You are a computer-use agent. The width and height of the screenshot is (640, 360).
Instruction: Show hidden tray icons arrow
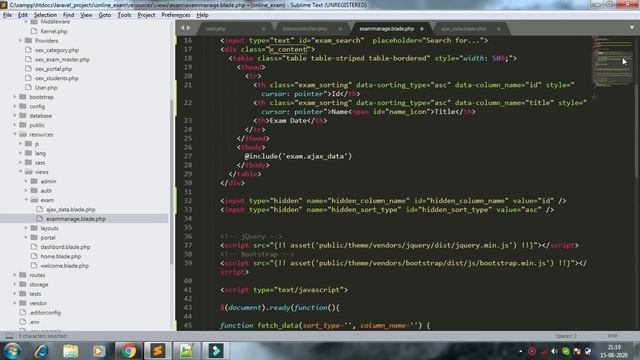520,351
